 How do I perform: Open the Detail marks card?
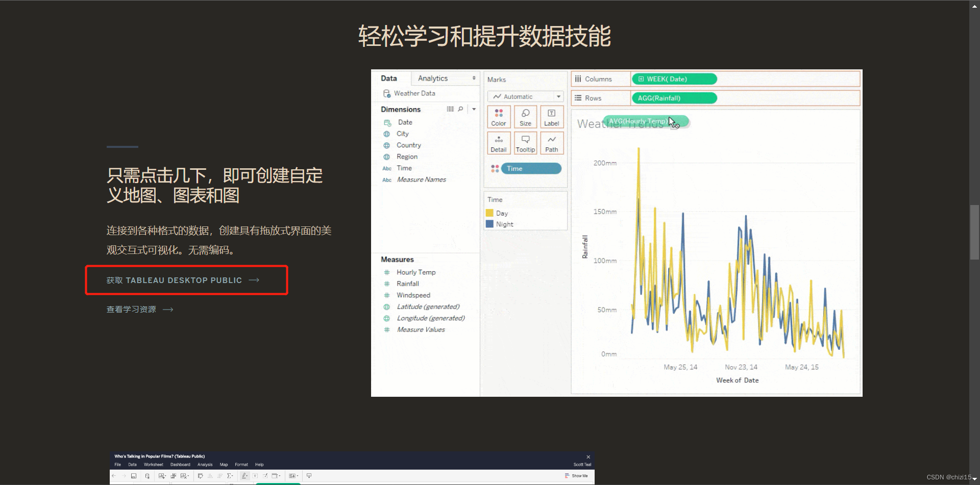[x=499, y=143]
